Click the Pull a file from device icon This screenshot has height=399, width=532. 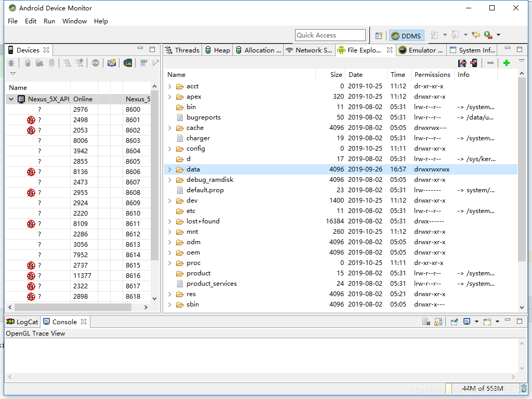[462, 63]
